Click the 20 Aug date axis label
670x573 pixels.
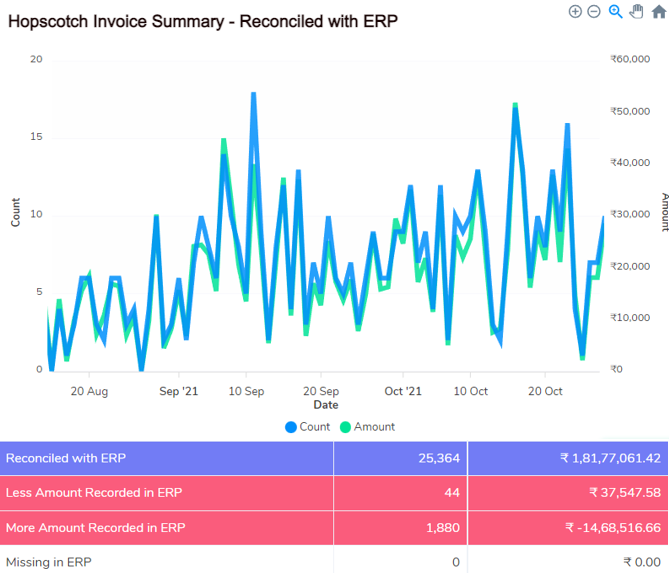tap(89, 391)
